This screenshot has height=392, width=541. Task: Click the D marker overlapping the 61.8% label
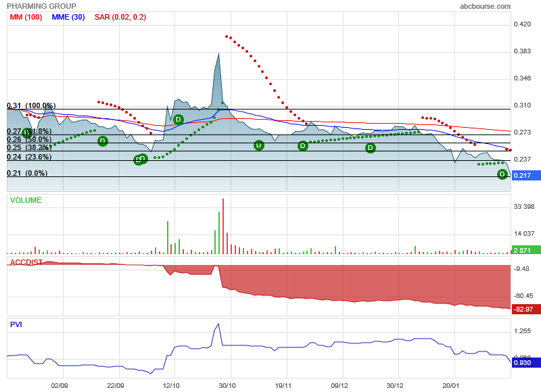click(x=27, y=133)
